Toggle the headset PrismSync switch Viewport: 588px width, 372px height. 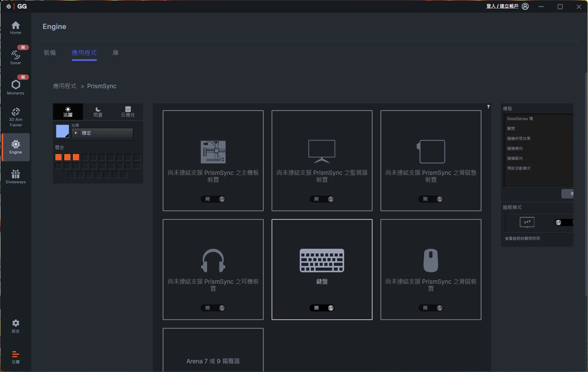(213, 308)
